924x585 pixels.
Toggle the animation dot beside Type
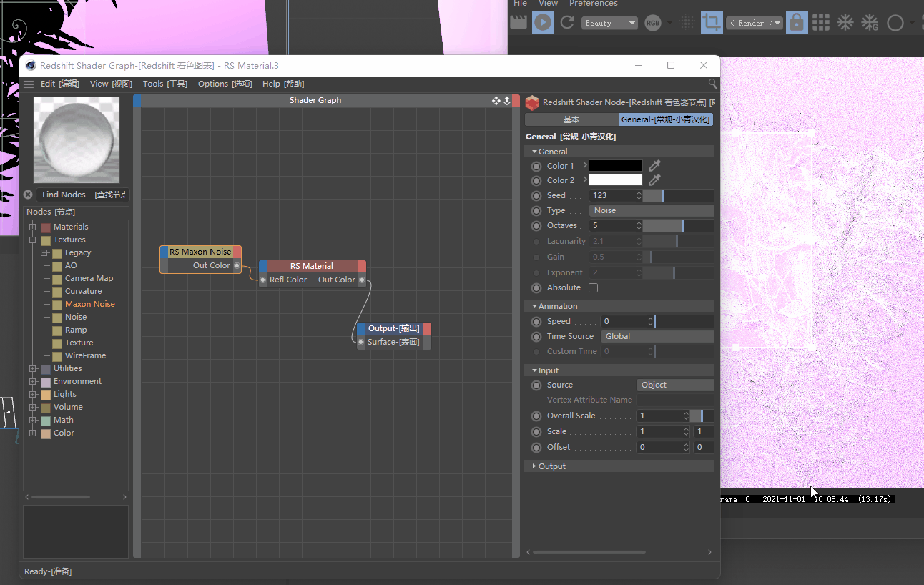pyautogui.click(x=536, y=210)
